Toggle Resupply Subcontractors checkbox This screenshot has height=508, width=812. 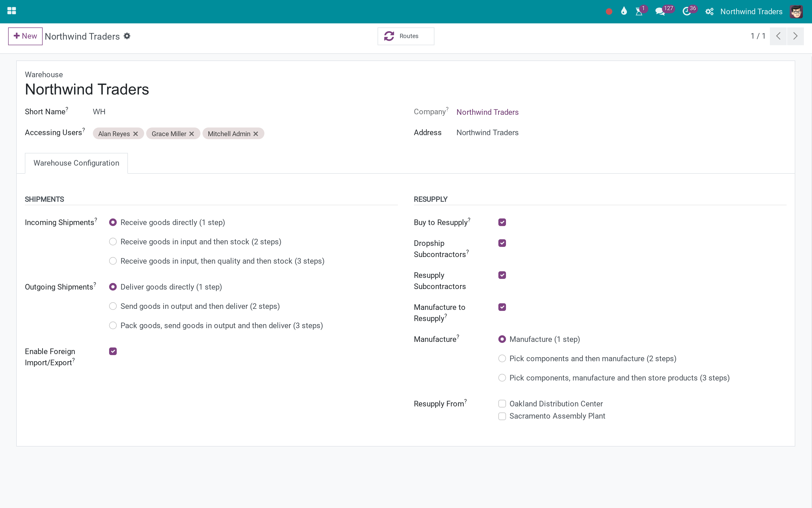point(502,275)
